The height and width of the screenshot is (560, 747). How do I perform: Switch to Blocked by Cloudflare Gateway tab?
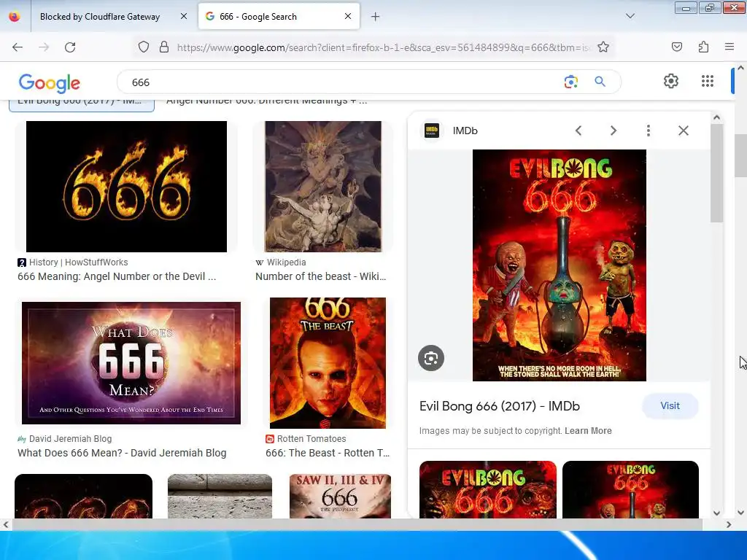[x=100, y=17]
